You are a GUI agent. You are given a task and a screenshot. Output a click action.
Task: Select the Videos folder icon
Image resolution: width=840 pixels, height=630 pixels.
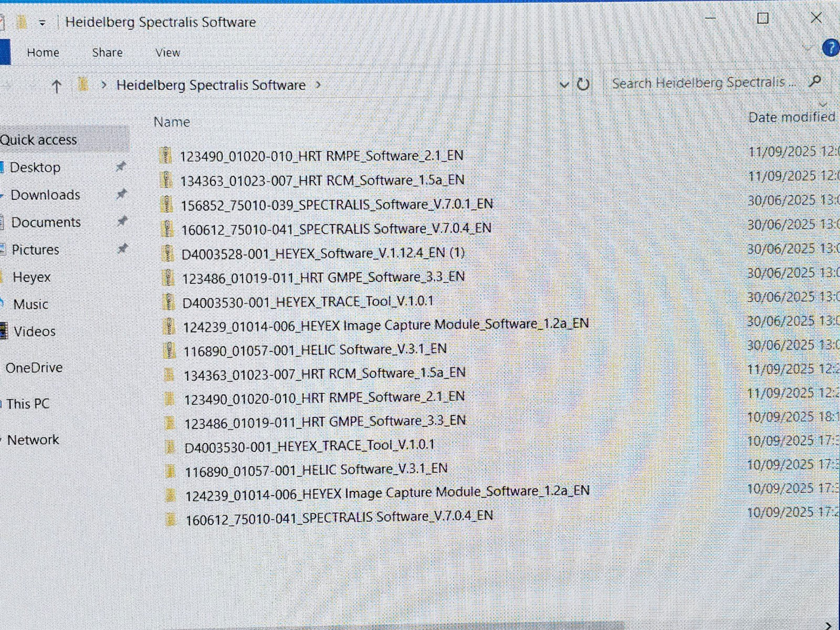pos(5,331)
